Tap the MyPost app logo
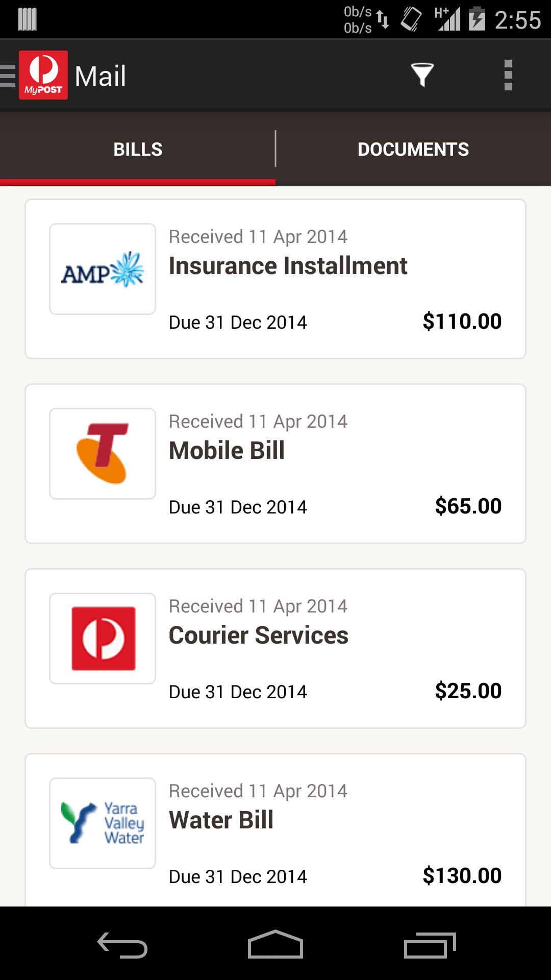Screen dimensions: 551x980 [43, 75]
